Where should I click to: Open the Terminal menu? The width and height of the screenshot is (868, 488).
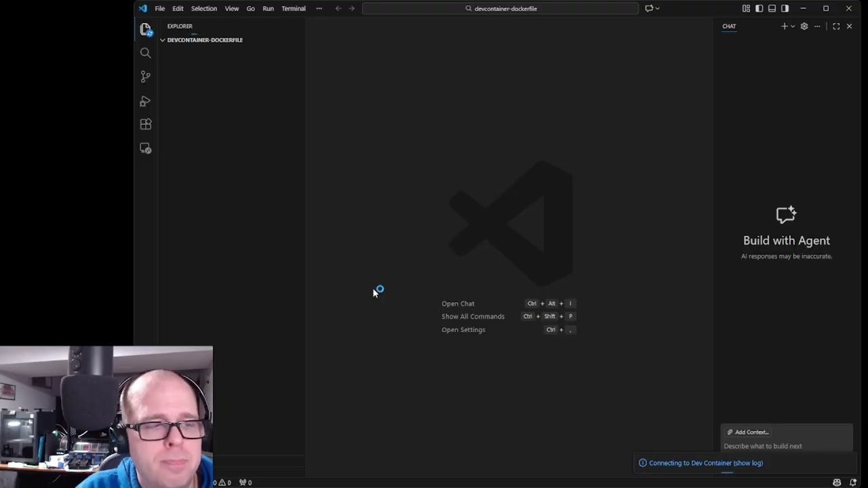pos(294,8)
